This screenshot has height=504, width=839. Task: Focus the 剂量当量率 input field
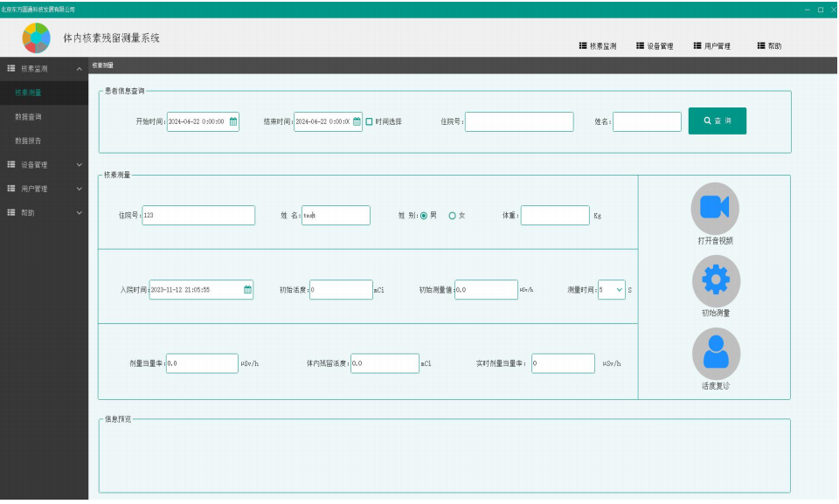click(202, 363)
